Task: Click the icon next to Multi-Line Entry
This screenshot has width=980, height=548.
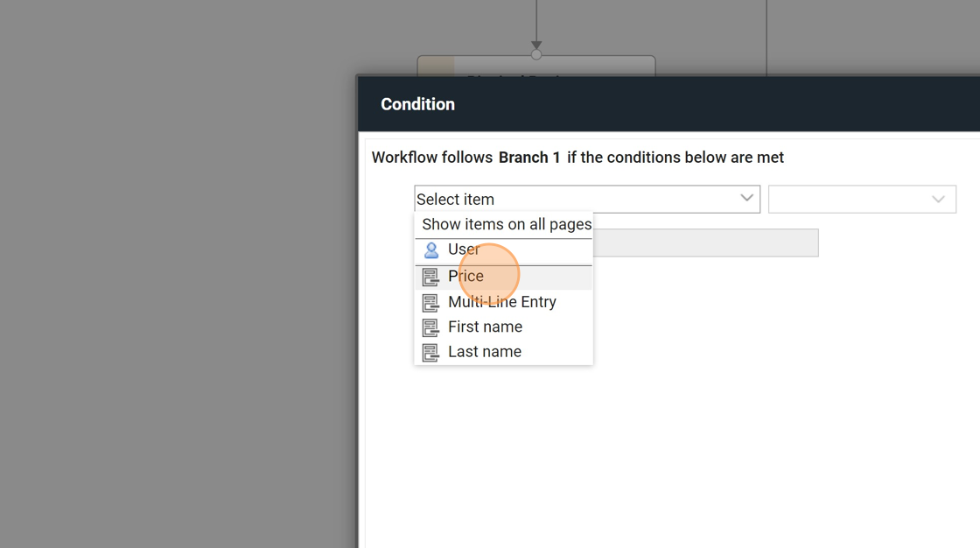Action: pyautogui.click(x=430, y=303)
